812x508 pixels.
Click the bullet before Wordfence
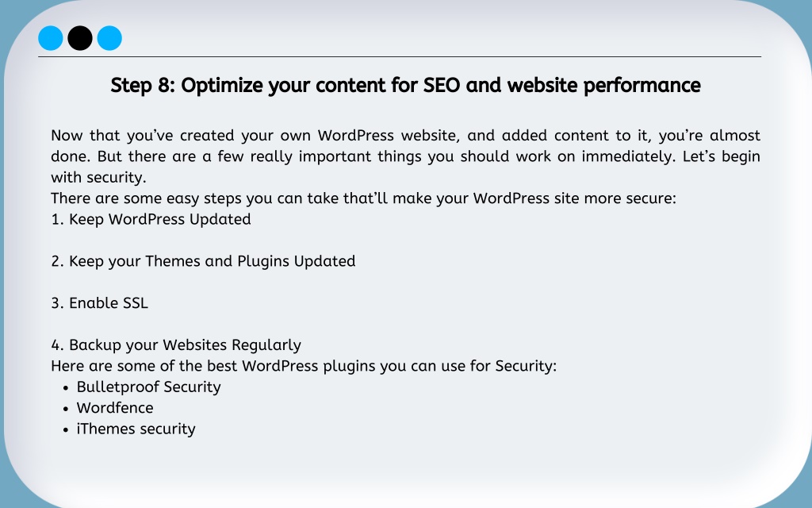tap(65, 409)
